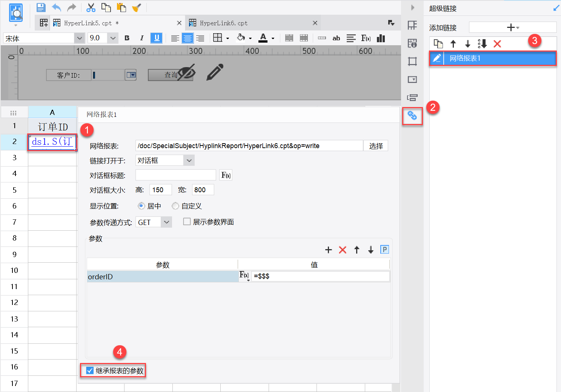
Task: Click the fill color bucket
Action: click(241, 38)
